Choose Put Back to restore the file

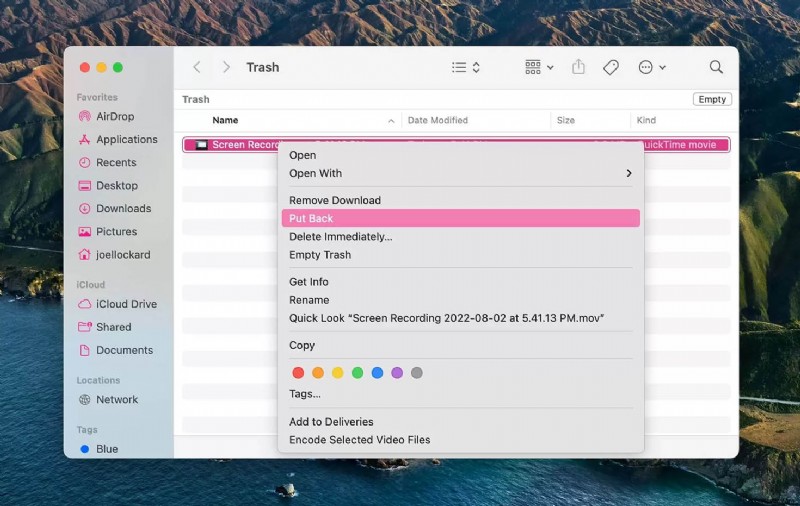click(461, 218)
